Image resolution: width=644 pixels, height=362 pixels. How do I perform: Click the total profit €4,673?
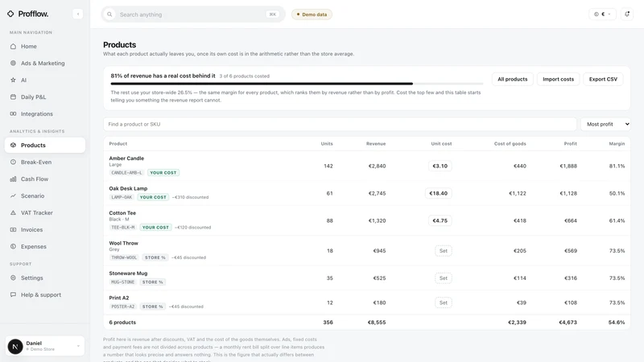click(568, 323)
